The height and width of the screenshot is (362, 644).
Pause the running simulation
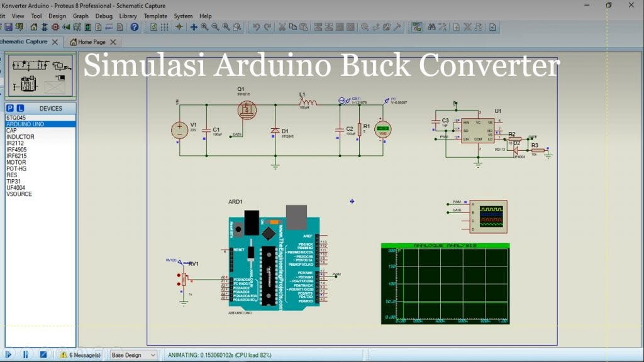[x=25, y=354]
